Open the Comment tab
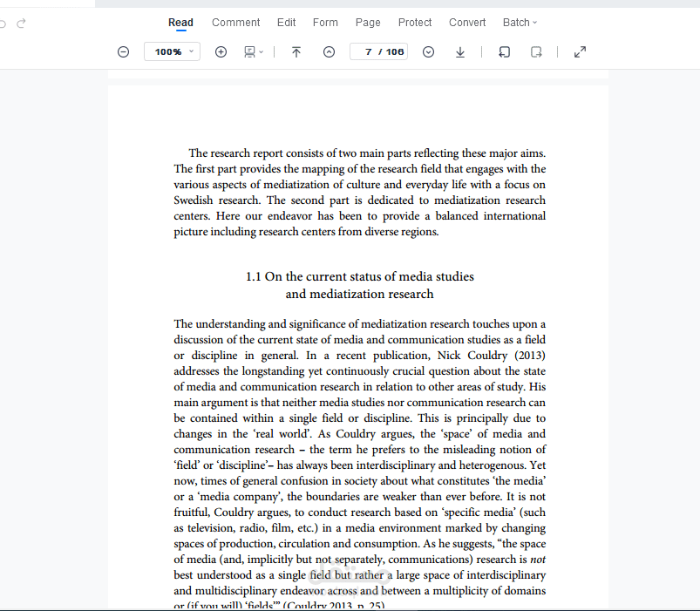Screen dimensions: 700x611 pos(235,23)
